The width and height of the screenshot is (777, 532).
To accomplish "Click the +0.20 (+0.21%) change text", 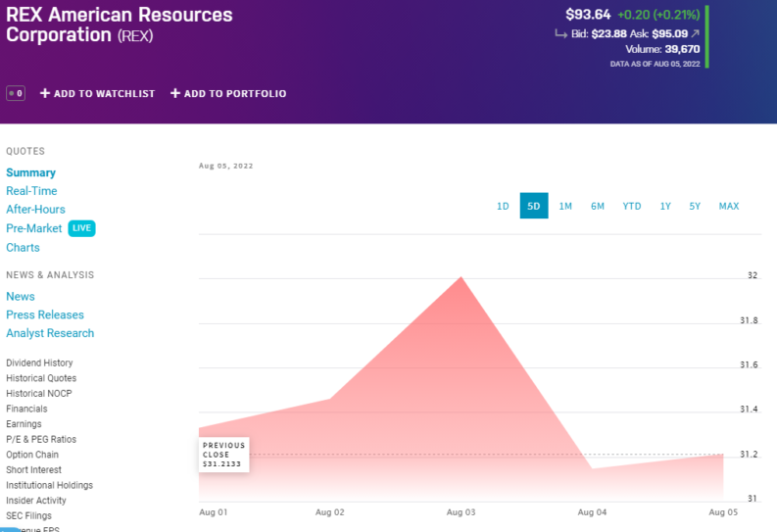I will (658, 15).
